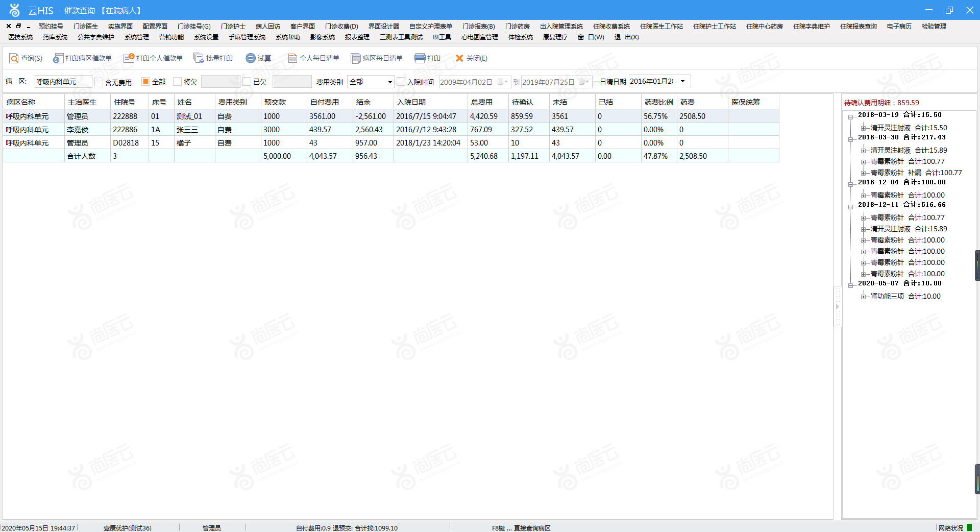
Task: Select patient row 测试_01
Action: (x=391, y=116)
